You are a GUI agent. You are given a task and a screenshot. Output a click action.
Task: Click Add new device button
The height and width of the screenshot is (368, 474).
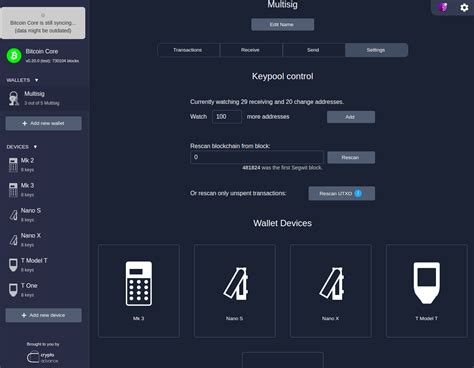point(43,315)
